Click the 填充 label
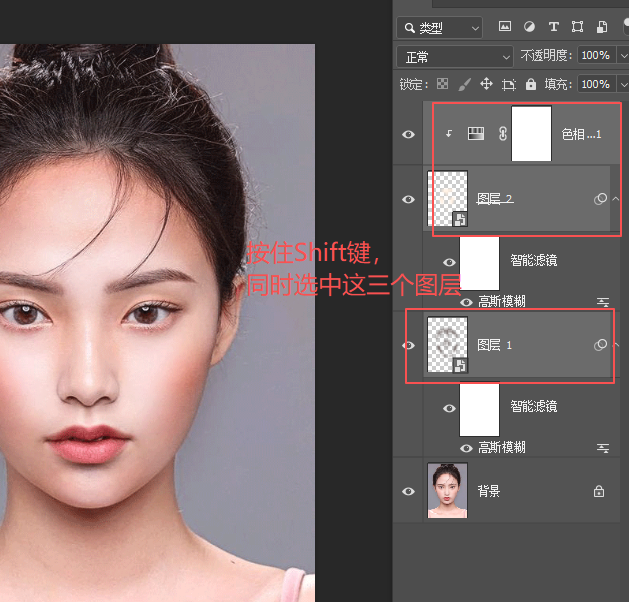This screenshot has height=602, width=629. [558, 84]
